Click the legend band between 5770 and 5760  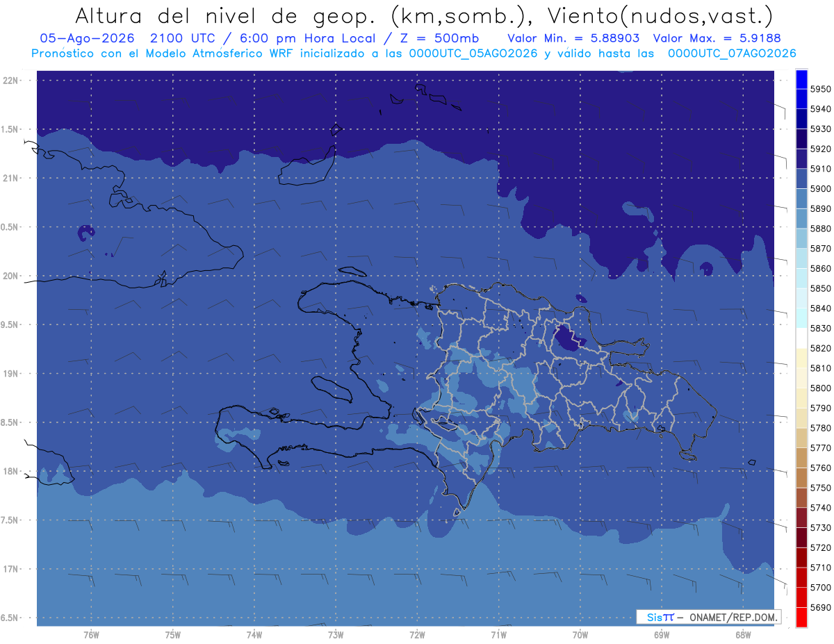(801, 458)
